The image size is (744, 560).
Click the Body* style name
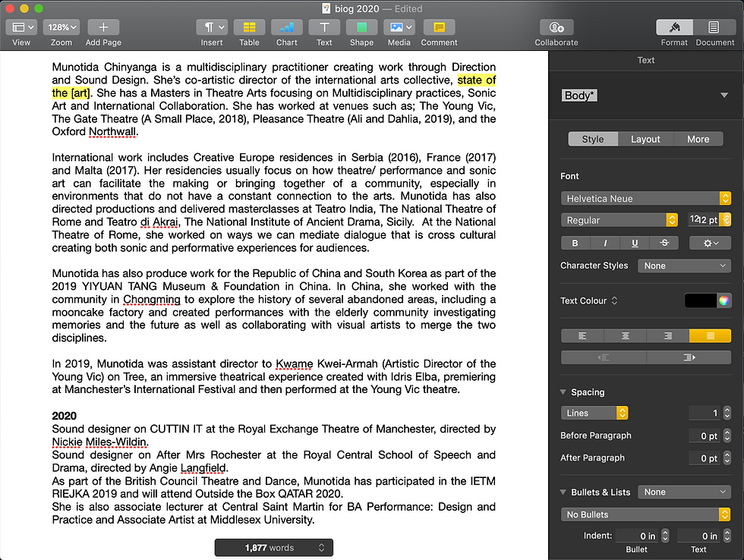click(x=578, y=96)
